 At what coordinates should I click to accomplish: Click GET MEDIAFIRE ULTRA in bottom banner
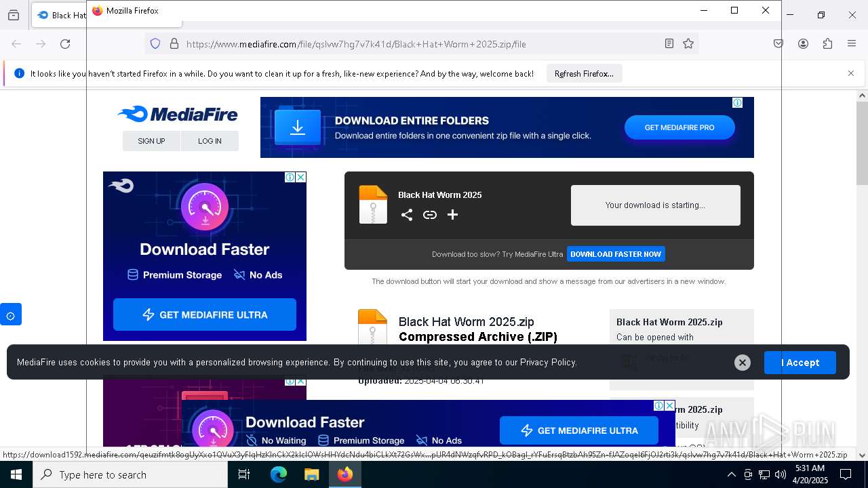click(x=579, y=430)
